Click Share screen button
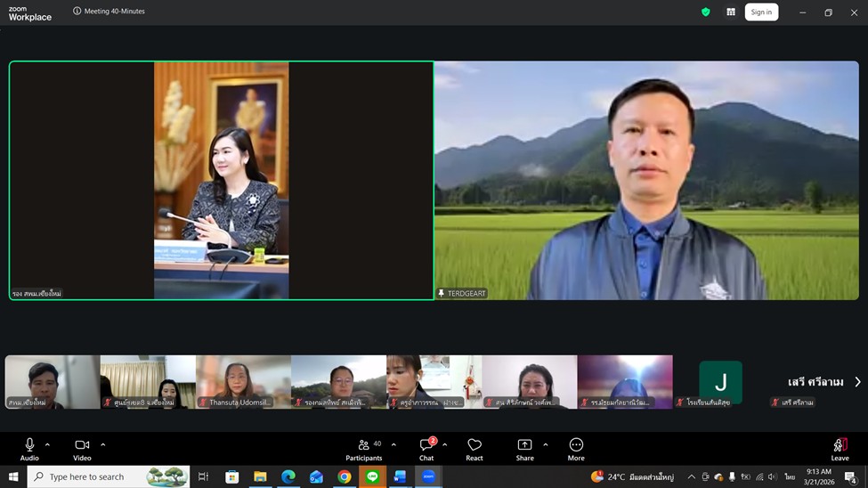The image size is (868, 488). 524,449
